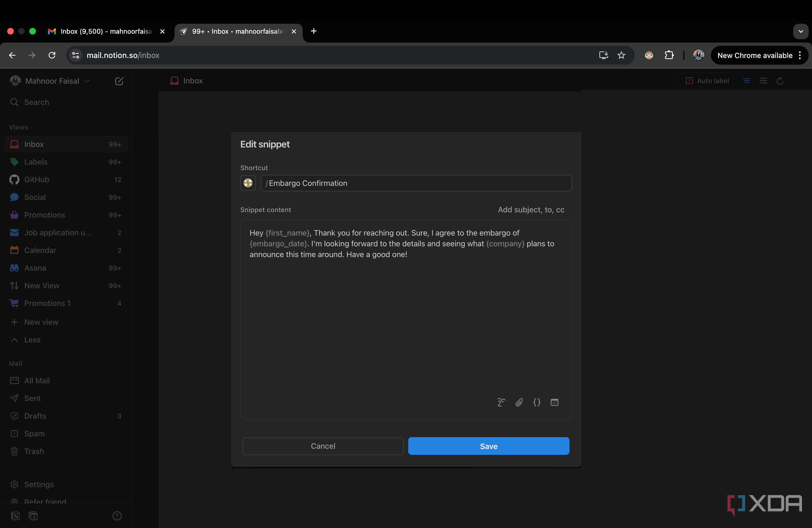Cancel editing the snippet

click(x=323, y=446)
